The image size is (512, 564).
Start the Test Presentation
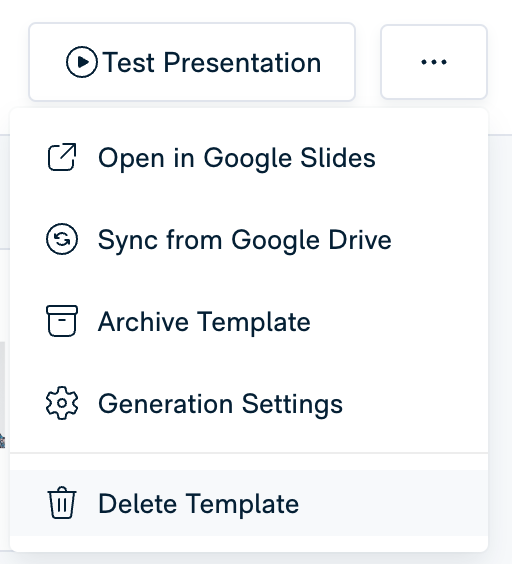tap(192, 62)
